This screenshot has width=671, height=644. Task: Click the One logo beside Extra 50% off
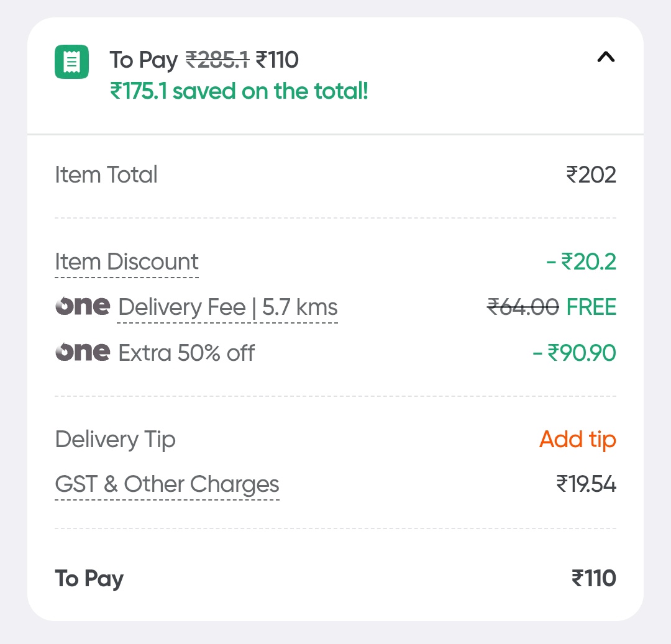tap(83, 352)
